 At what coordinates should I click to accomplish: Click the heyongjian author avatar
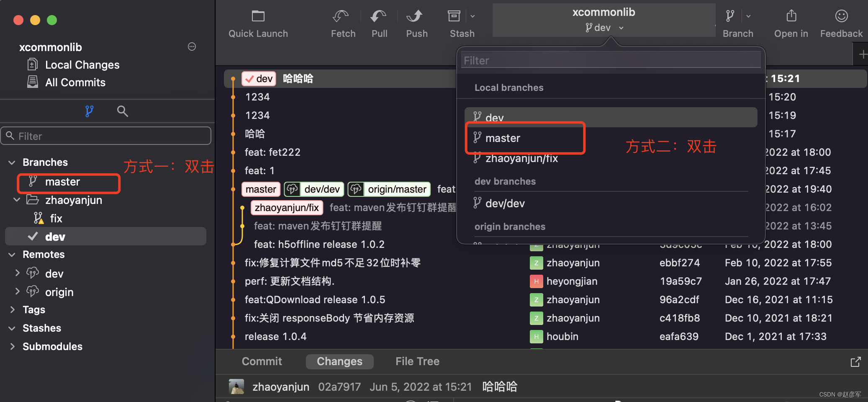(536, 281)
